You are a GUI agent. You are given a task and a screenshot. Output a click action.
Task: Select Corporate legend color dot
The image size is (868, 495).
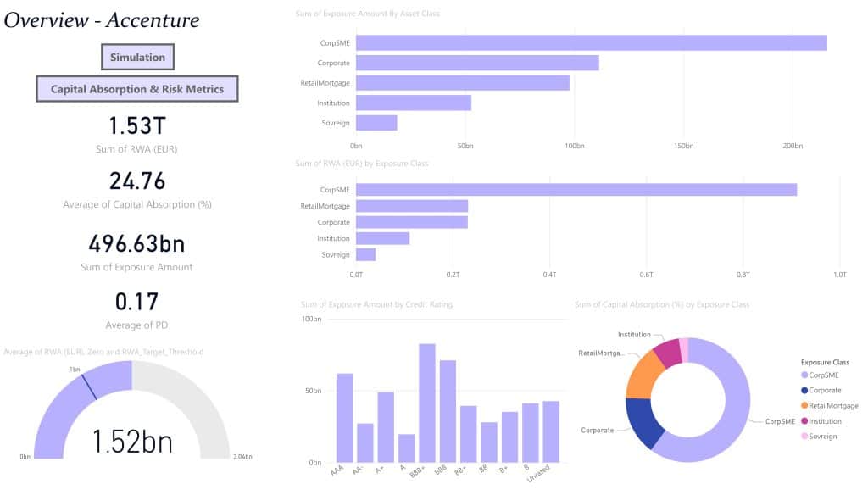[x=804, y=391]
